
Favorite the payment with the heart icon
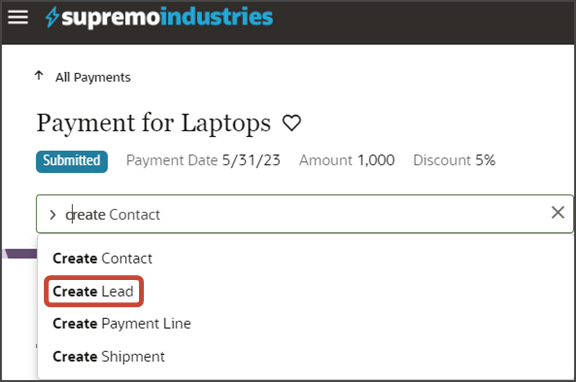tap(292, 123)
